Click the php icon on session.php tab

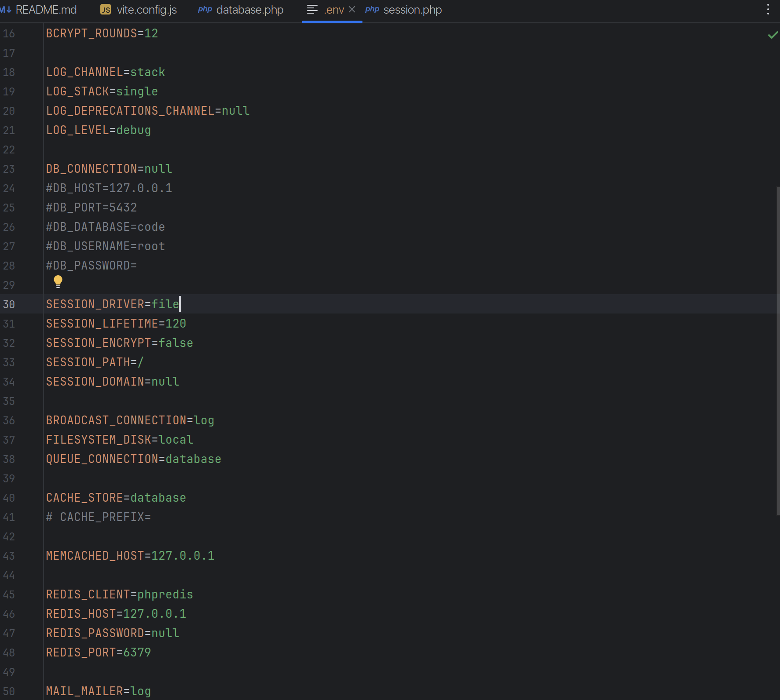tap(372, 9)
